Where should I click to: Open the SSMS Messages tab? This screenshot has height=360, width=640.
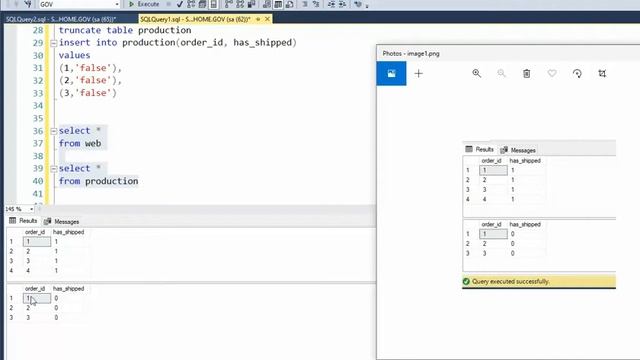click(x=62, y=221)
